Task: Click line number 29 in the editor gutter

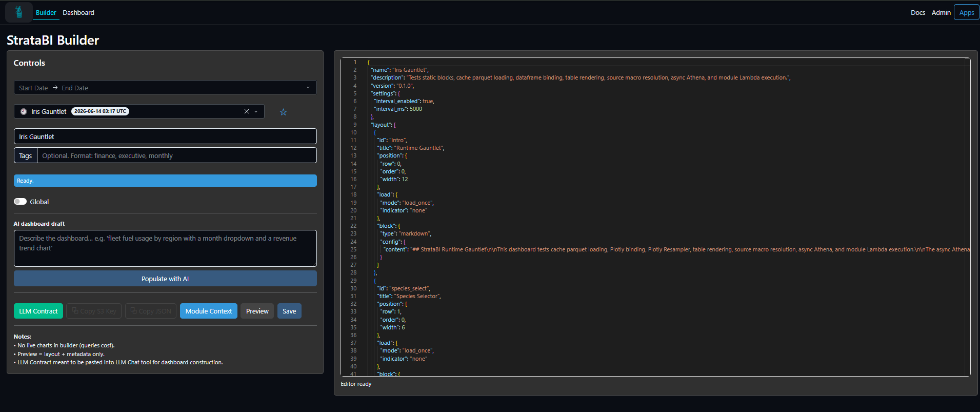Action: 353,281
